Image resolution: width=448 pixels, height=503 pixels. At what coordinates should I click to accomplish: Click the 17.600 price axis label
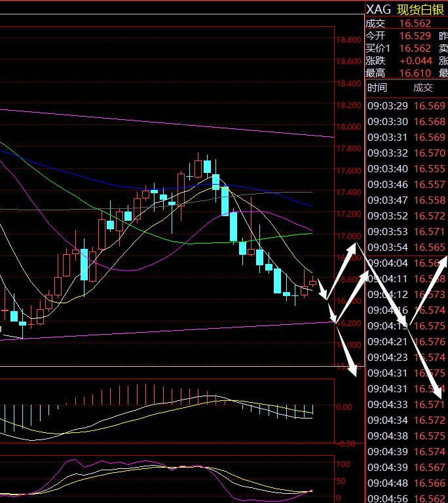(348, 170)
